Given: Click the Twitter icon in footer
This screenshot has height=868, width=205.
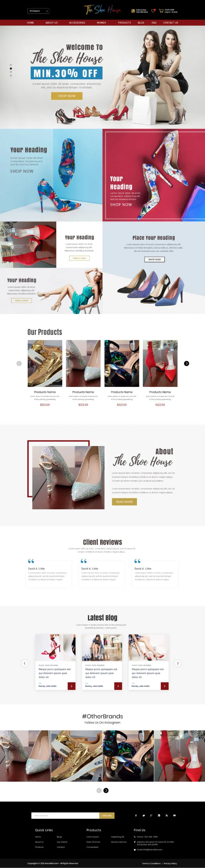Looking at the screenshot, I should [143, 815].
